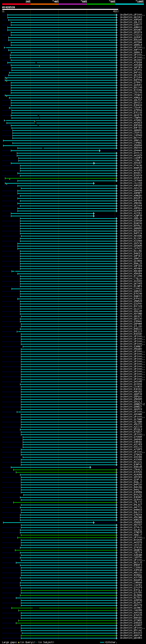Viewport: 146px width, 644px height.
Task: Open hit UniRef100_A9TDM4
Action: (x=131, y=42)
